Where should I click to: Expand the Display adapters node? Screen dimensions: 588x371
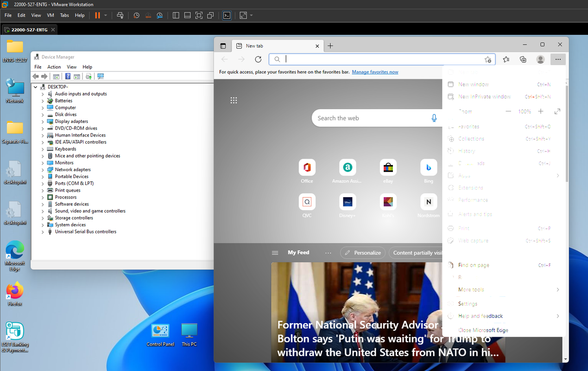pyautogui.click(x=43, y=122)
